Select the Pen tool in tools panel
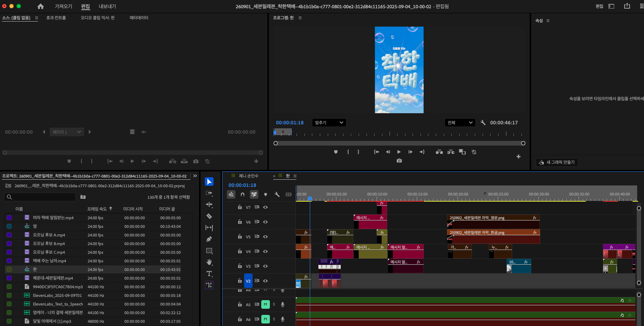This screenshot has width=644, height=326. pos(209,239)
